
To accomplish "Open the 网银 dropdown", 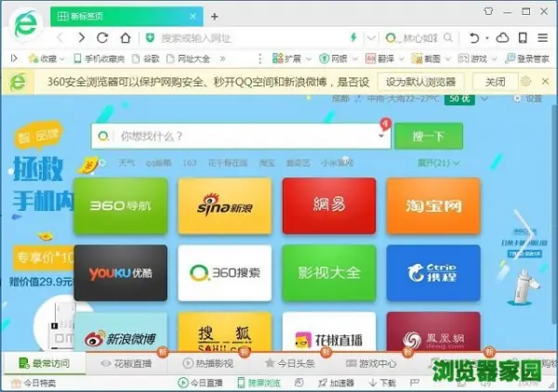I will coord(339,59).
